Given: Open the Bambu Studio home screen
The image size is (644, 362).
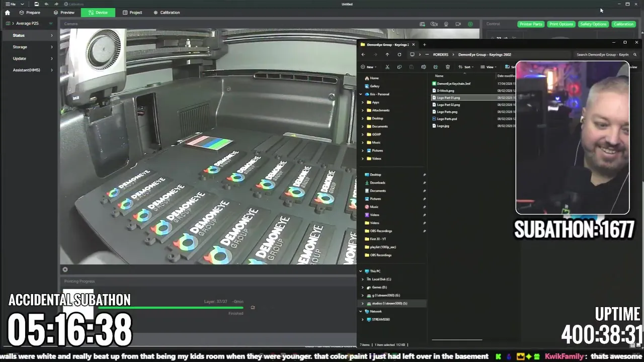Looking at the screenshot, I should point(7,13).
